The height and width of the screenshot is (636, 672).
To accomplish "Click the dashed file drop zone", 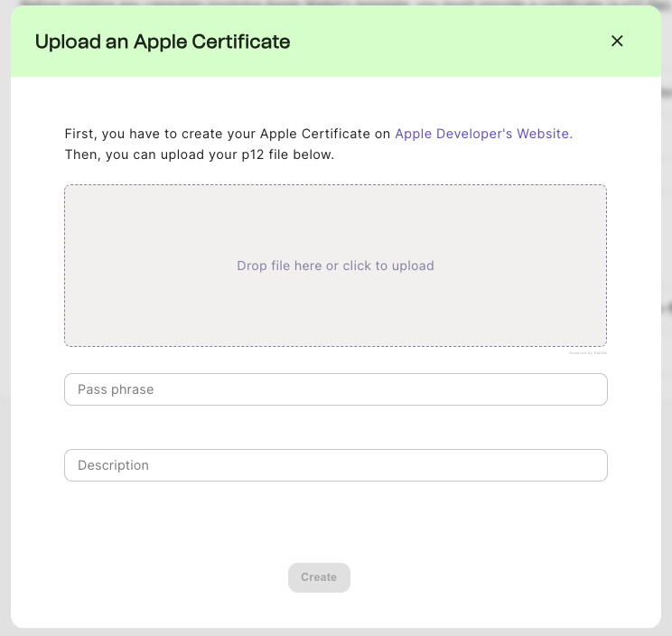I will (x=335, y=226).
